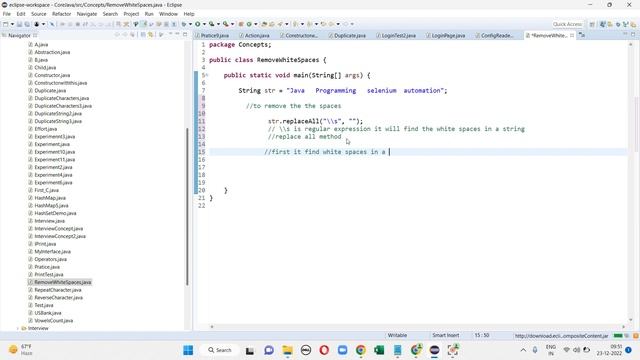The image size is (640, 360).
Task: Click the green Run button icon
Action: pyautogui.click(x=198, y=24)
